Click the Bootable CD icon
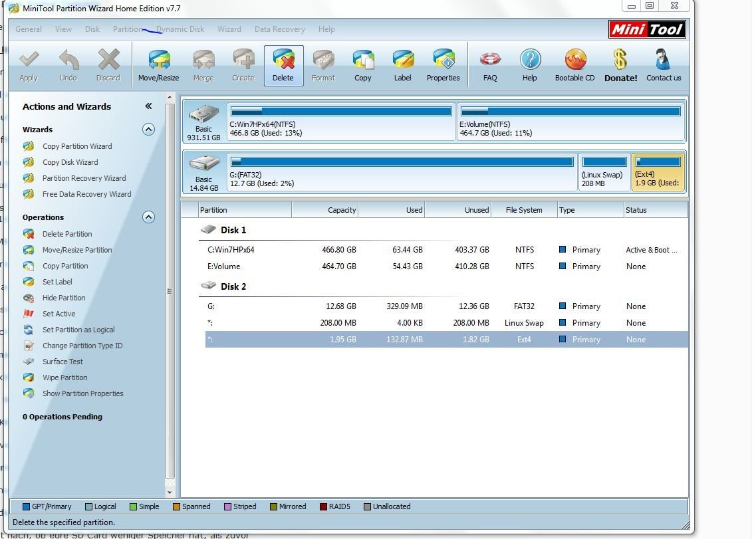Screen dimensions: 756x539 click(574, 66)
